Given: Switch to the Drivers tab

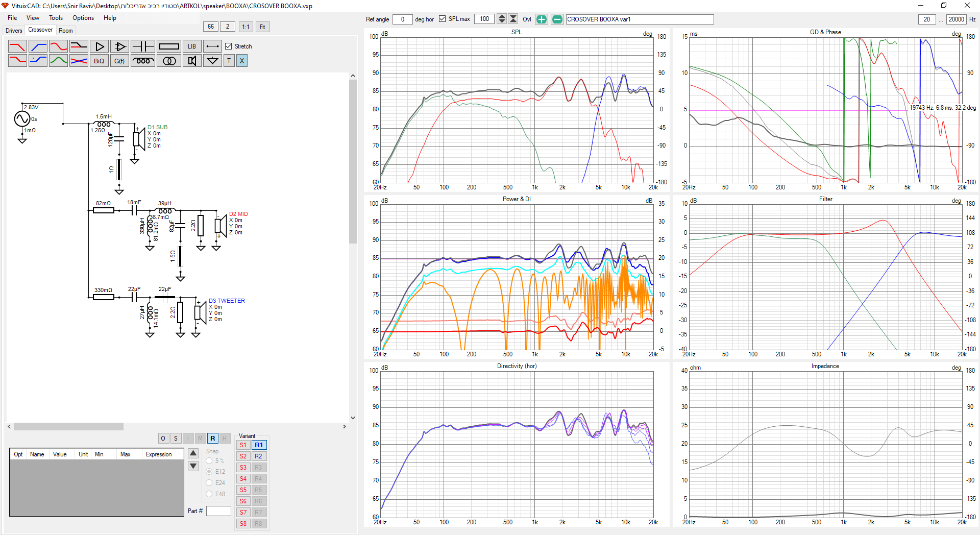Looking at the screenshot, I should tap(14, 31).
